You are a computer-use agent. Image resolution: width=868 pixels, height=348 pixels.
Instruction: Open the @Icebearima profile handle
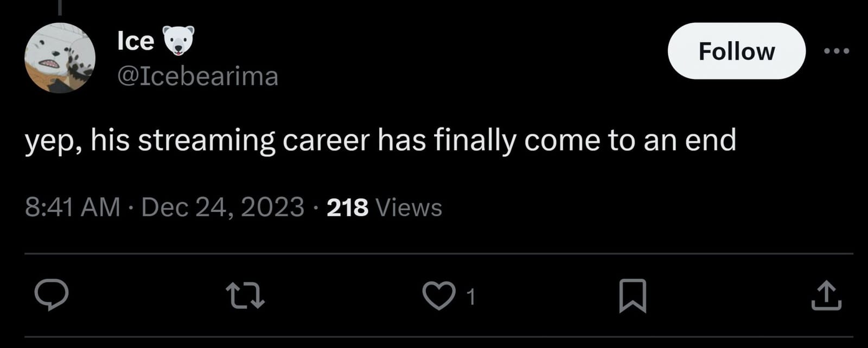[x=197, y=76]
